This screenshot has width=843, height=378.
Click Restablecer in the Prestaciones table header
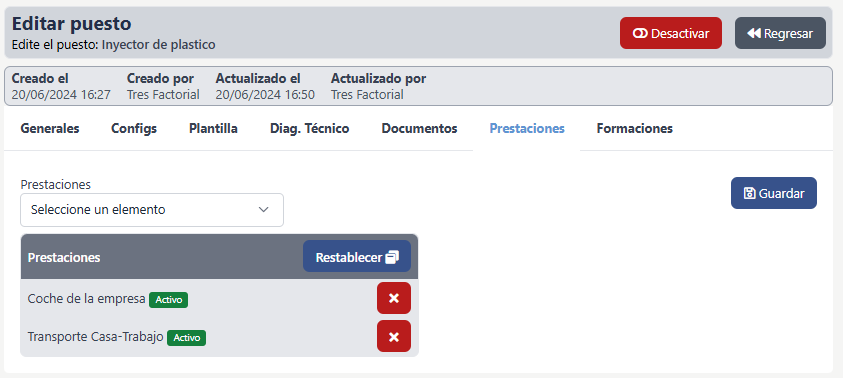357,256
